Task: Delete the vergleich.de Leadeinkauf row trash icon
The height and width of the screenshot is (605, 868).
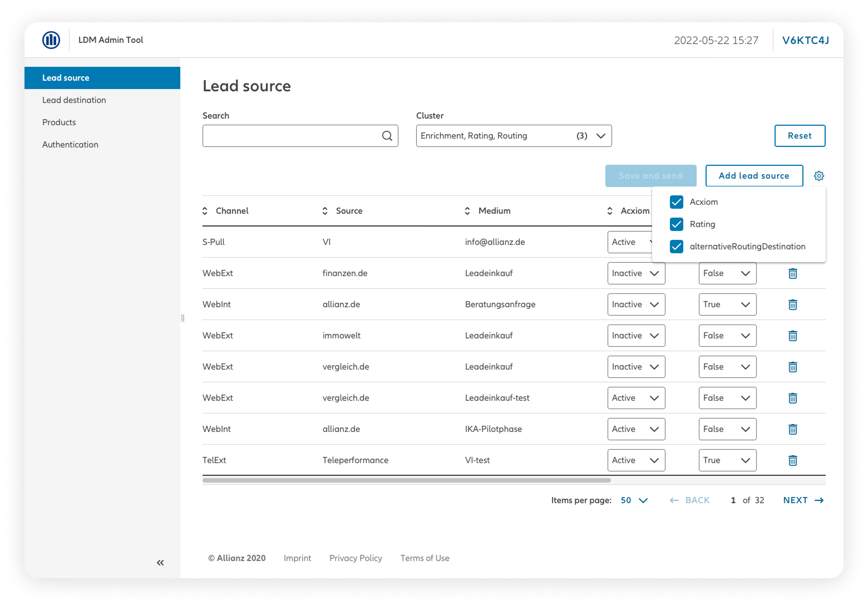Action: click(793, 367)
